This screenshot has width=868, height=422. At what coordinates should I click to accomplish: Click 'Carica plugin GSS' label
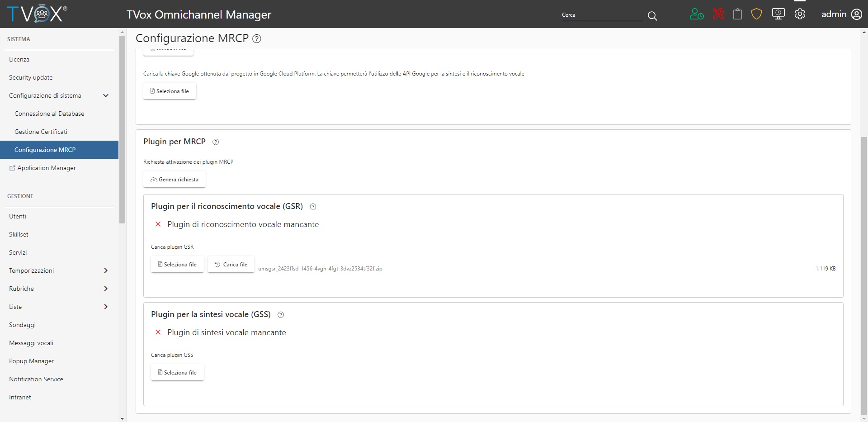tap(172, 355)
